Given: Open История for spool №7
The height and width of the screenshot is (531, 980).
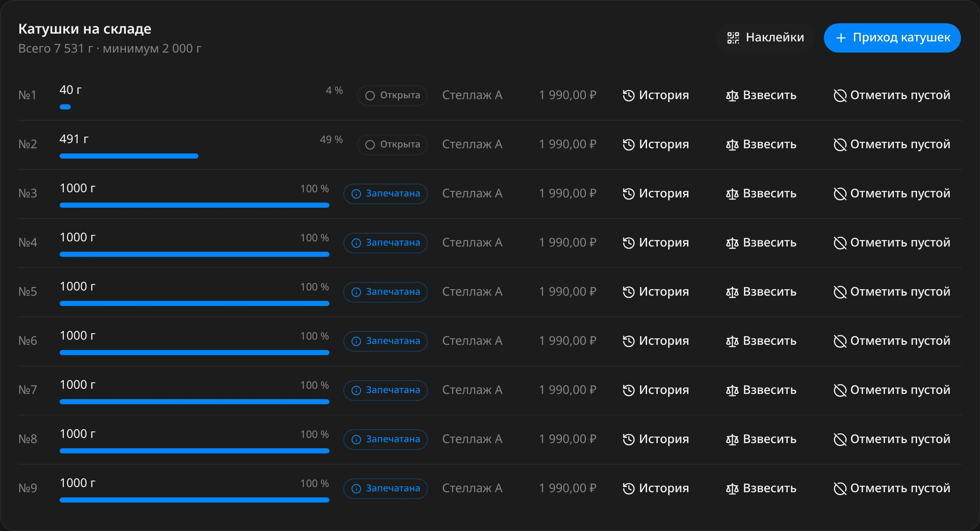Looking at the screenshot, I should 656,390.
